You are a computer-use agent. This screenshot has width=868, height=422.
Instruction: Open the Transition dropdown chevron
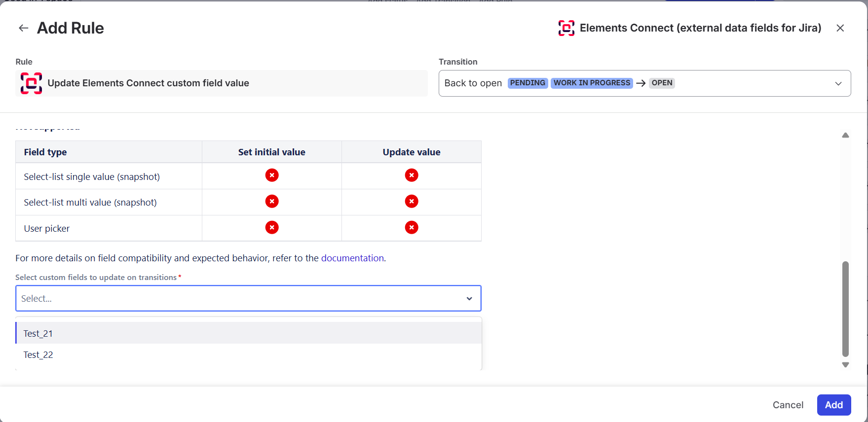(x=838, y=83)
